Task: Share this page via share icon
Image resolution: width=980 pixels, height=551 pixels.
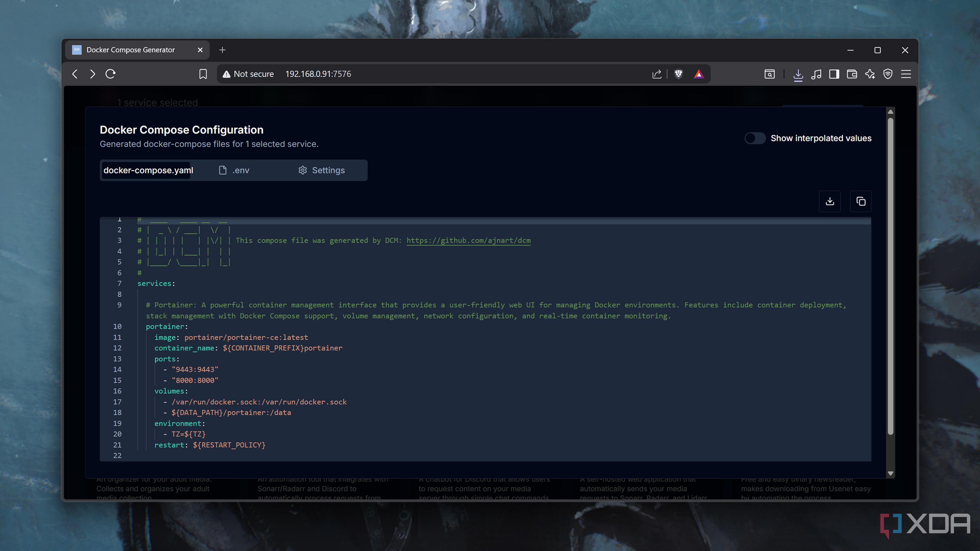Action: [657, 74]
